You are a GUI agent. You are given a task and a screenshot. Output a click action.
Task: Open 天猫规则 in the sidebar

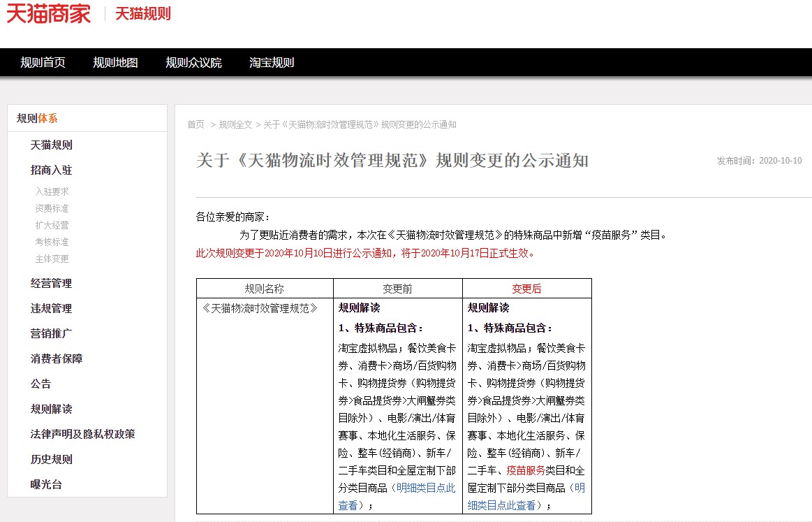click(x=51, y=145)
